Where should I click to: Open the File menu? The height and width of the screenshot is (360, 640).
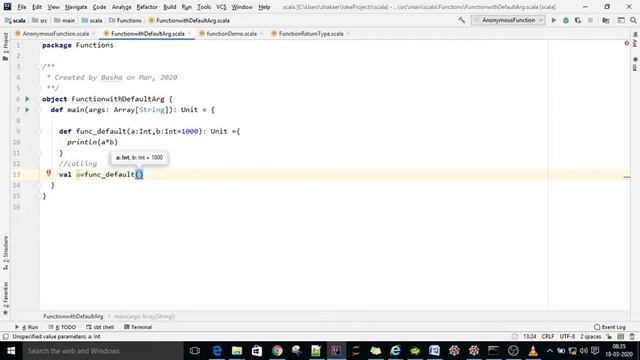(22, 7)
